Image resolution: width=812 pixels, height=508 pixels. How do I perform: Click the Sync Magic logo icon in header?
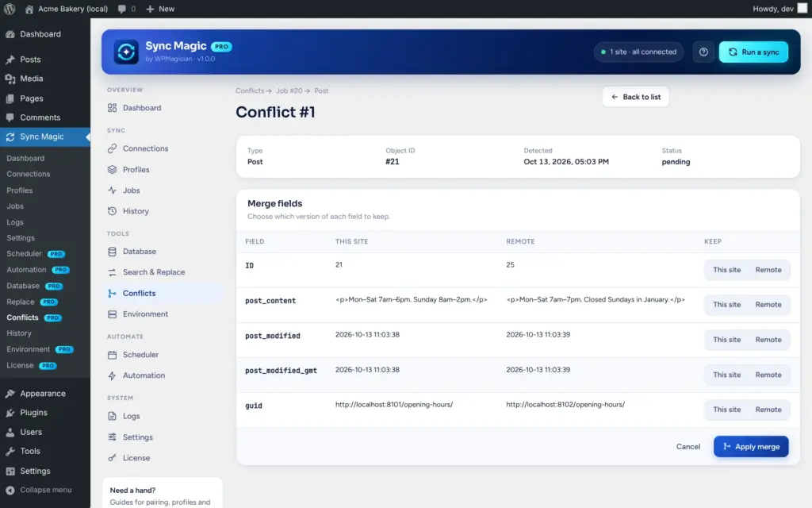[x=126, y=52]
